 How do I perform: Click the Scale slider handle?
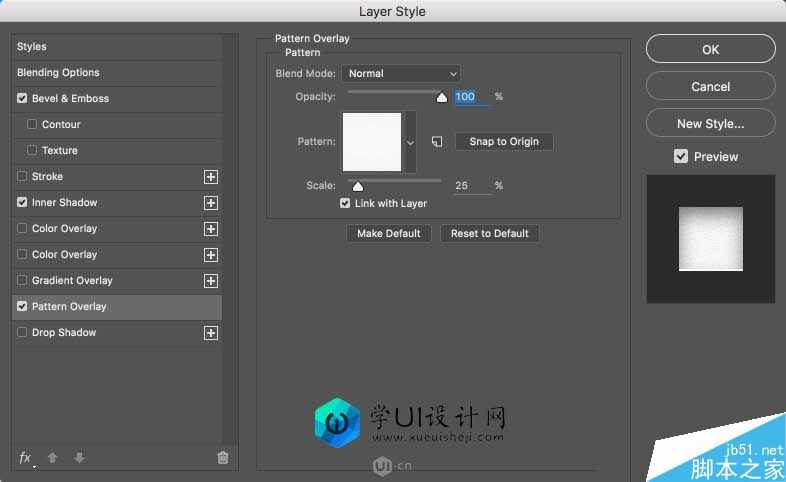point(358,187)
